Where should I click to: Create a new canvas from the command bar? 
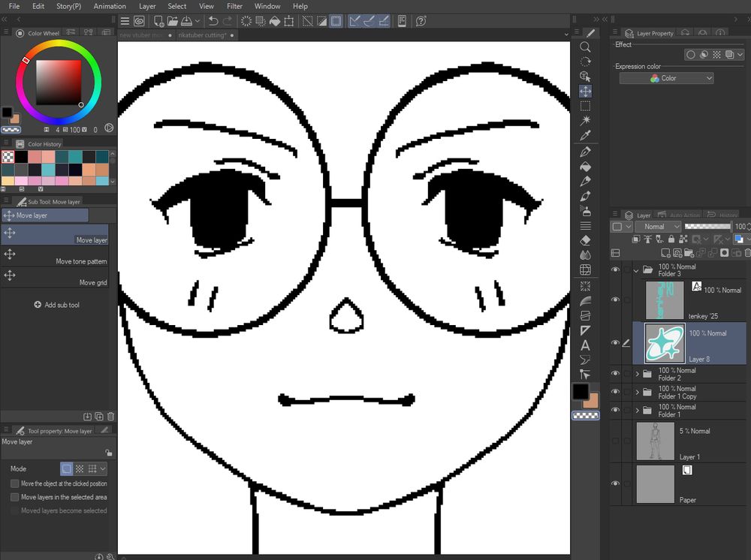158,21
